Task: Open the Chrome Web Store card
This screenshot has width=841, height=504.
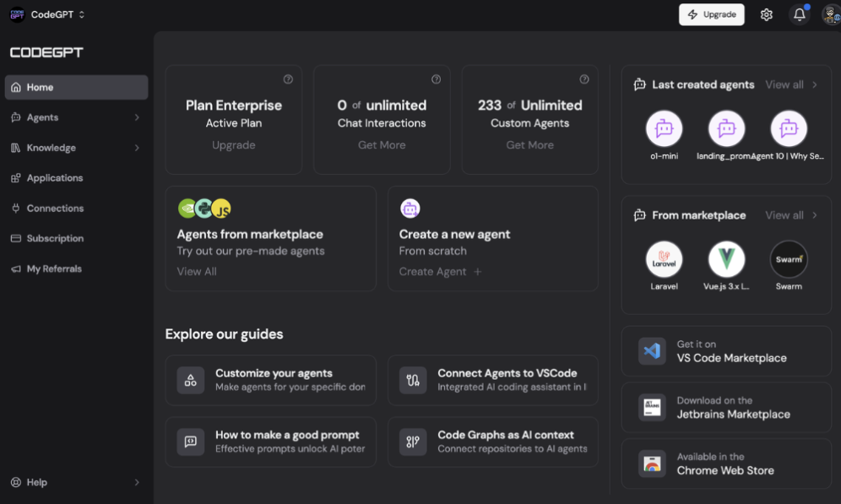Action: pos(726,464)
